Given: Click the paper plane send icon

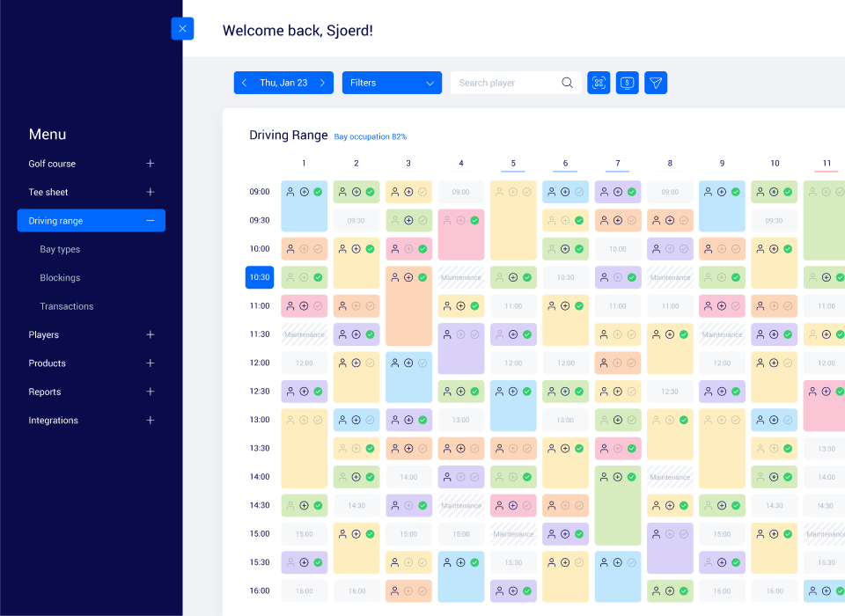Looking at the screenshot, I should 656,83.
